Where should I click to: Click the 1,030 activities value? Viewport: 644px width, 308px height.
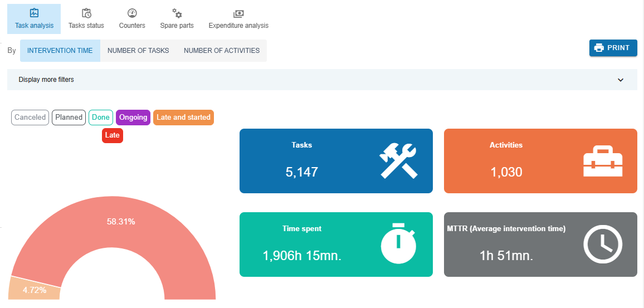point(506,172)
